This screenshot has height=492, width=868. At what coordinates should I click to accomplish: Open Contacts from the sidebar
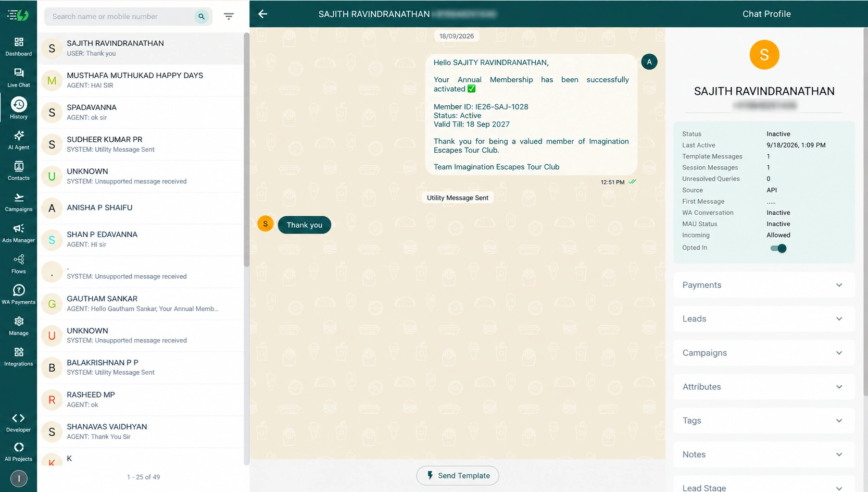coord(19,170)
